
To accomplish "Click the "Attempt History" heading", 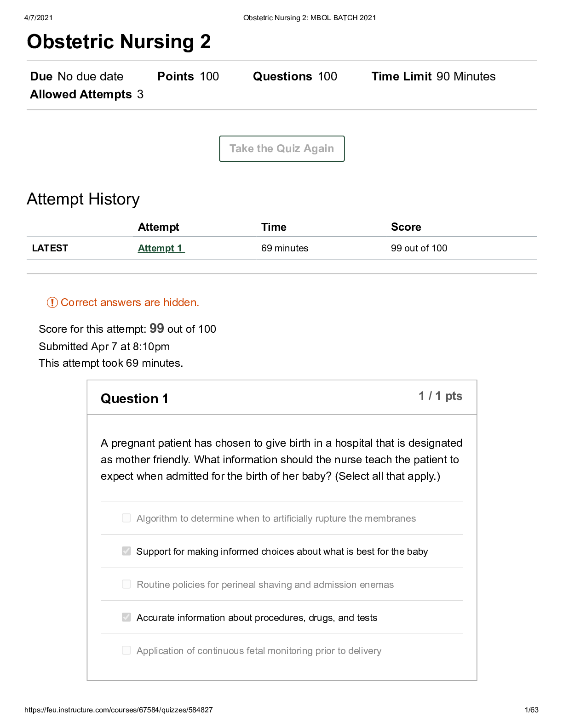I will point(83,199).
